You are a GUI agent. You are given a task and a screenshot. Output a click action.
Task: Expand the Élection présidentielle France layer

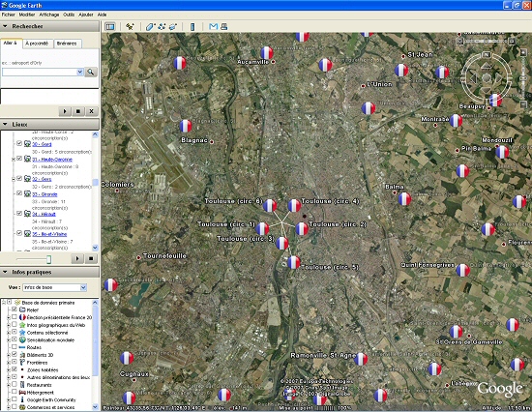coord(9,317)
